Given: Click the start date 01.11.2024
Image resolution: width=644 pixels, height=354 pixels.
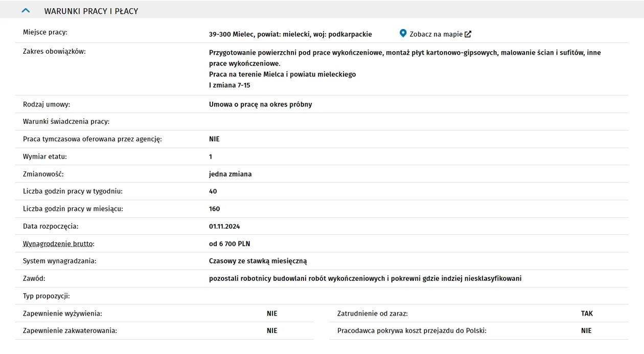Looking at the screenshot, I should click(224, 226).
